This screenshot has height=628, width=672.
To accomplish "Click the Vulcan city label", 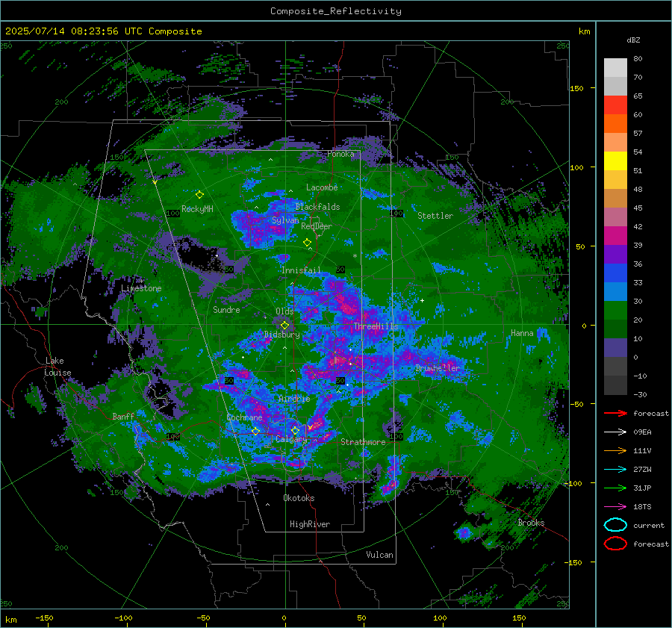I will point(379,555).
